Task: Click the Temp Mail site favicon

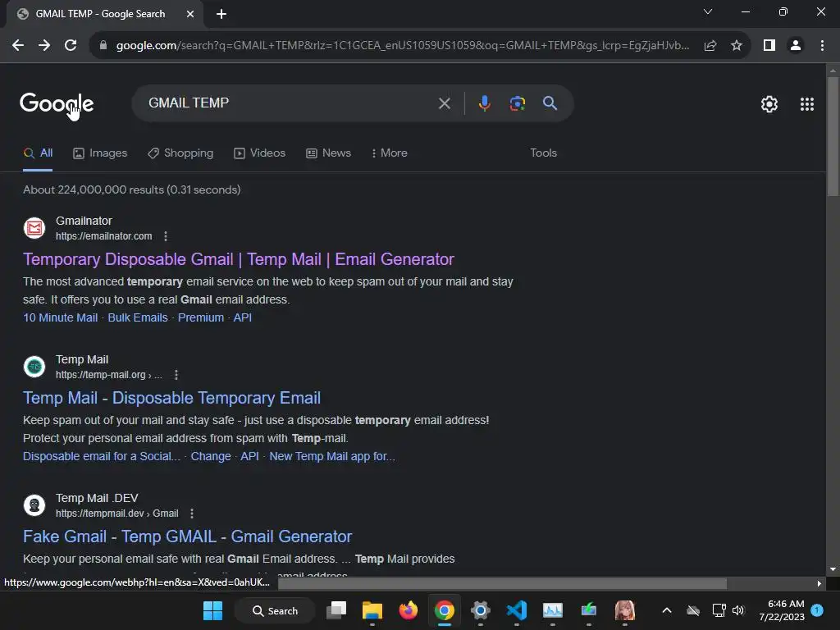Action: pyautogui.click(x=34, y=367)
